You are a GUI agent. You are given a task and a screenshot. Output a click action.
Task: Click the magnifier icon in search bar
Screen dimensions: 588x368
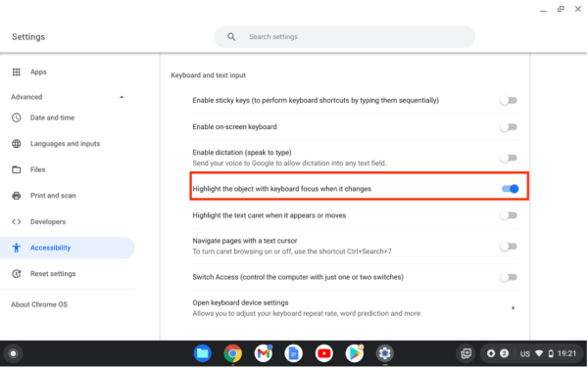231,36
